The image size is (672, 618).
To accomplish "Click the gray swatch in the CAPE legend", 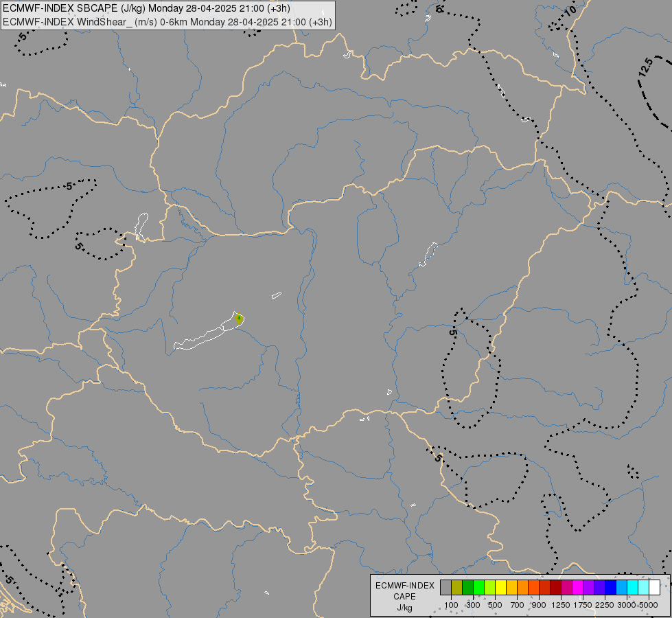I will [x=445, y=588].
